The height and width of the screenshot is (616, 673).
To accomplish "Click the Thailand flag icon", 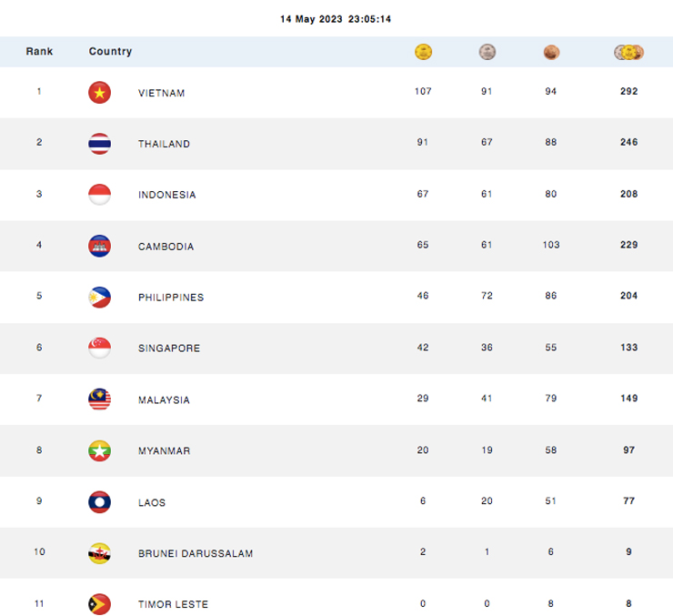I will click(99, 143).
